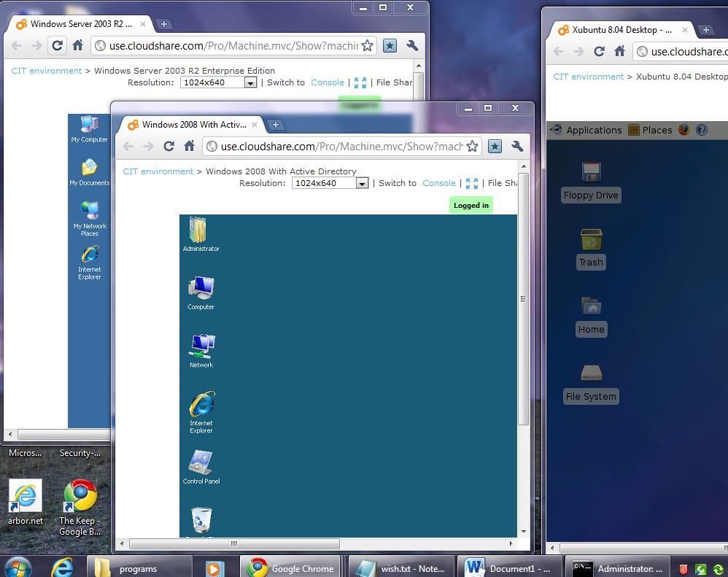Click CIT environment link in Server 2003 page
Image resolution: width=728 pixels, height=577 pixels.
coord(47,71)
